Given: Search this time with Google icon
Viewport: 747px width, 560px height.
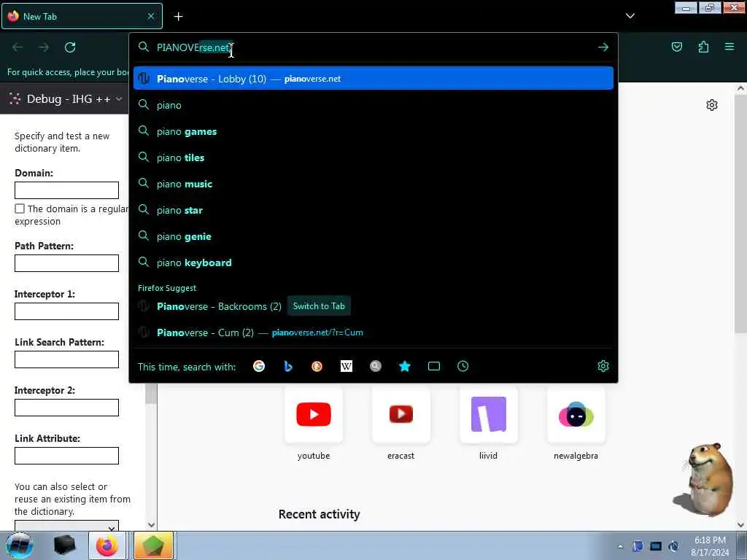Looking at the screenshot, I should (x=259, y=366).
